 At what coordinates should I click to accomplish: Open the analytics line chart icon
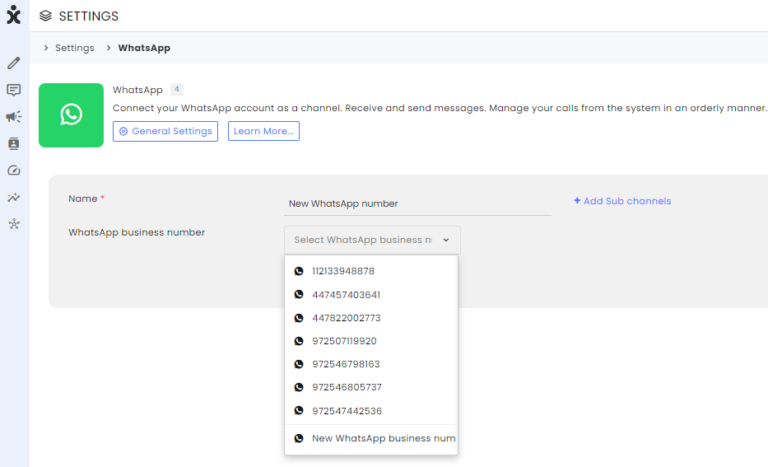tap(14, 197)
